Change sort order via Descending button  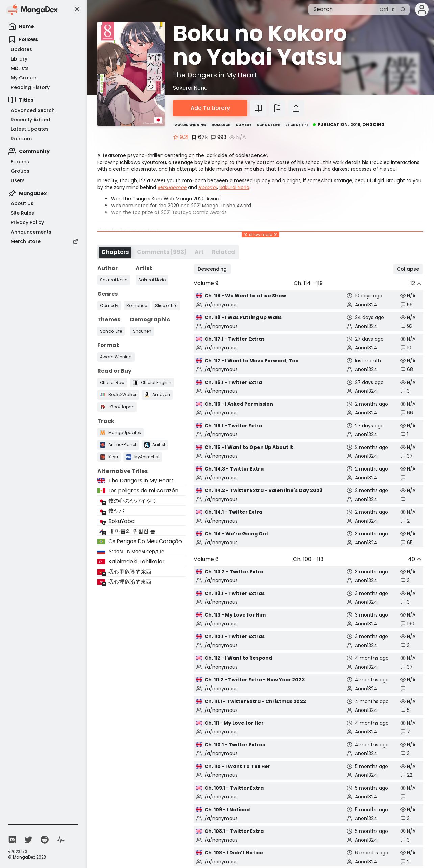[x=212, y=269]
